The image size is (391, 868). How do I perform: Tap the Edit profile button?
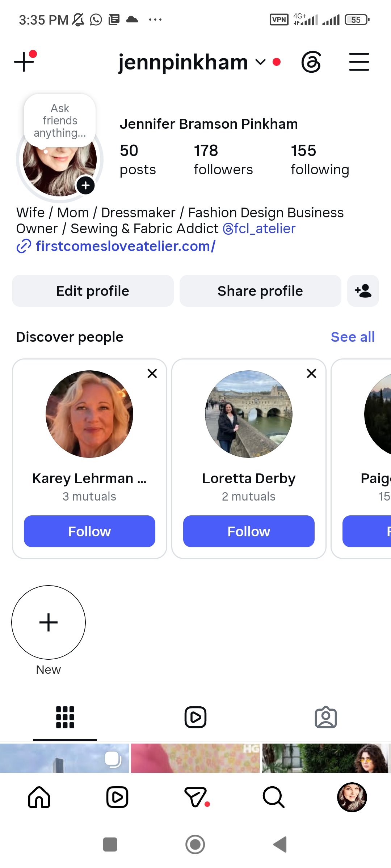pos(93,291)
